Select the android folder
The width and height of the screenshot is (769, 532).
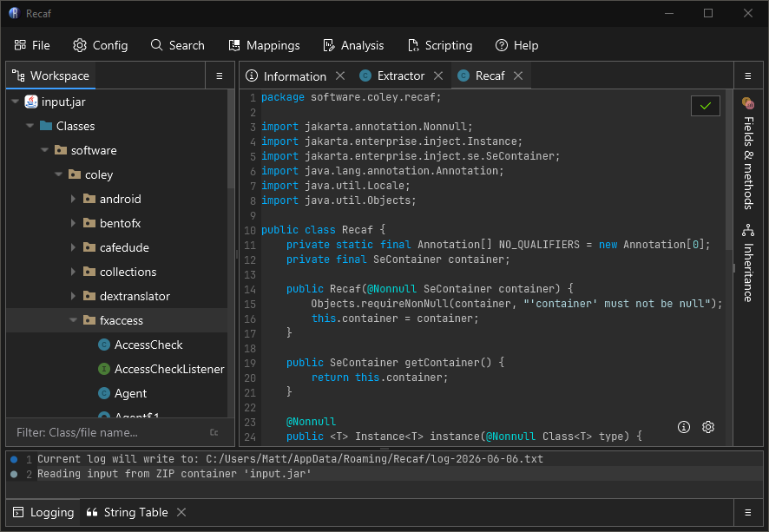(116, 199)
